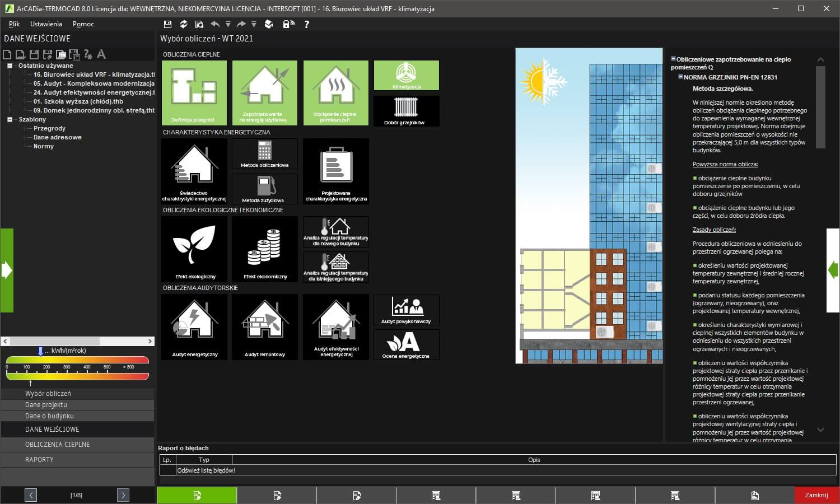This screenshot has height=504, width=840.
Task: Open recent file 01. Szkoła wyższa (chłód).thb
Action: 78,101
